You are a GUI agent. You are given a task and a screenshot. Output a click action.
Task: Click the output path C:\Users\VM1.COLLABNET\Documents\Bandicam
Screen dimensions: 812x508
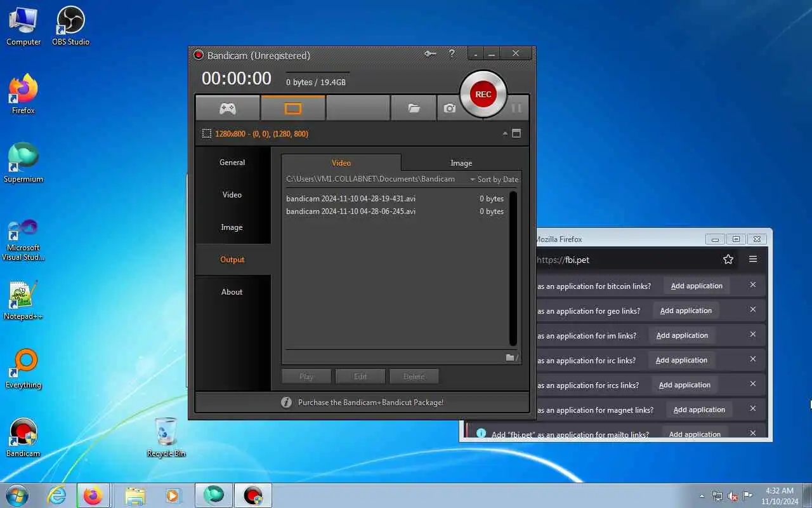tap(370, 179)
